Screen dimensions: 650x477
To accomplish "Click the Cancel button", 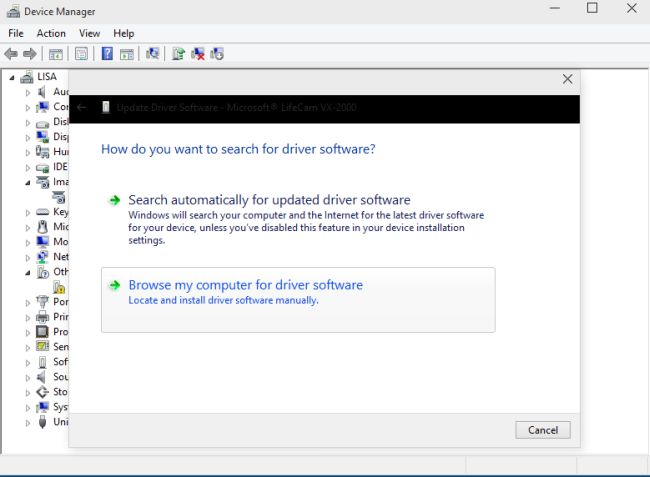I will tap(543, 430).
